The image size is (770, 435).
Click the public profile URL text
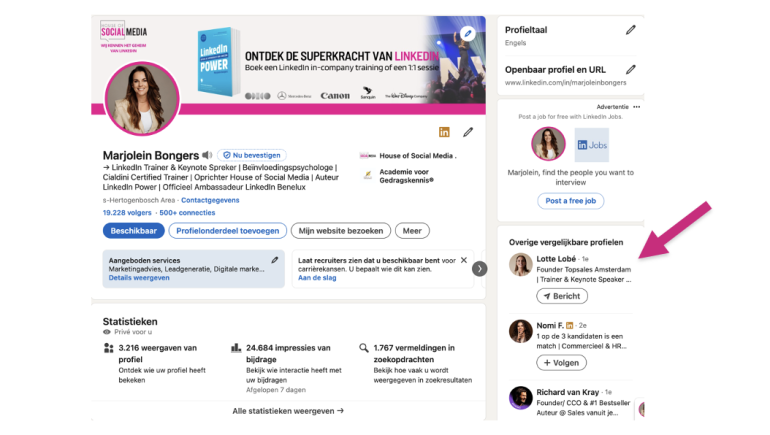click(565, 82)
